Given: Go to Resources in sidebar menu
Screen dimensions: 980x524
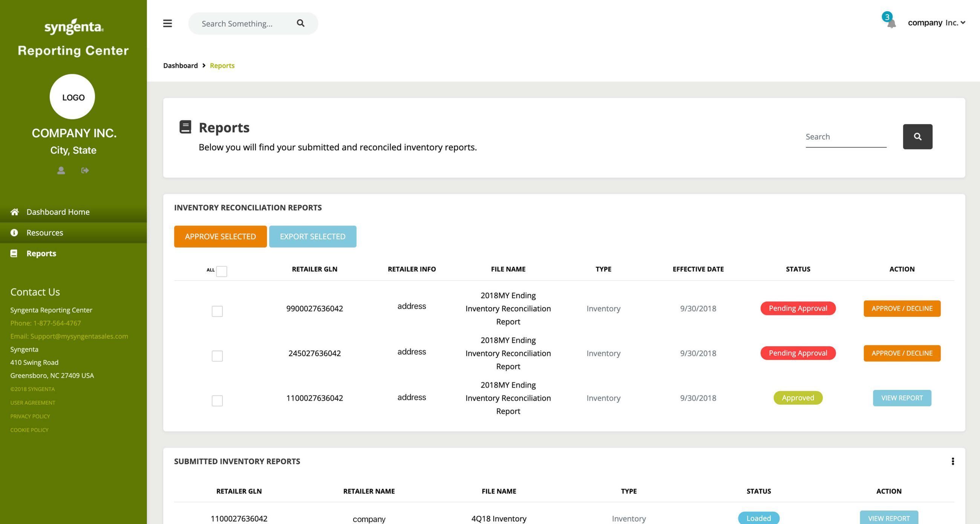Looking at the screenshot, I should pyautogui.click(x=44, y=232).
